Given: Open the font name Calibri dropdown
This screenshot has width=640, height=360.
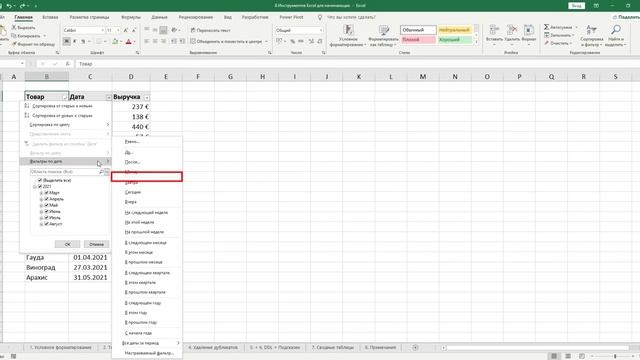Looking at the screenshot, I should [102, 30].
